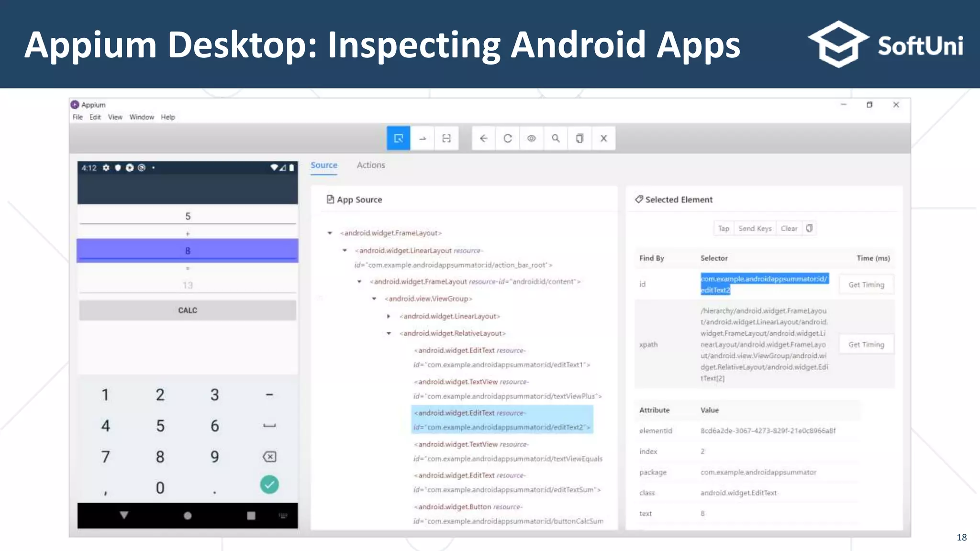Click first device field showing 5
The height and width of the screenshot is (551, 980).
[x=188, y=216]
